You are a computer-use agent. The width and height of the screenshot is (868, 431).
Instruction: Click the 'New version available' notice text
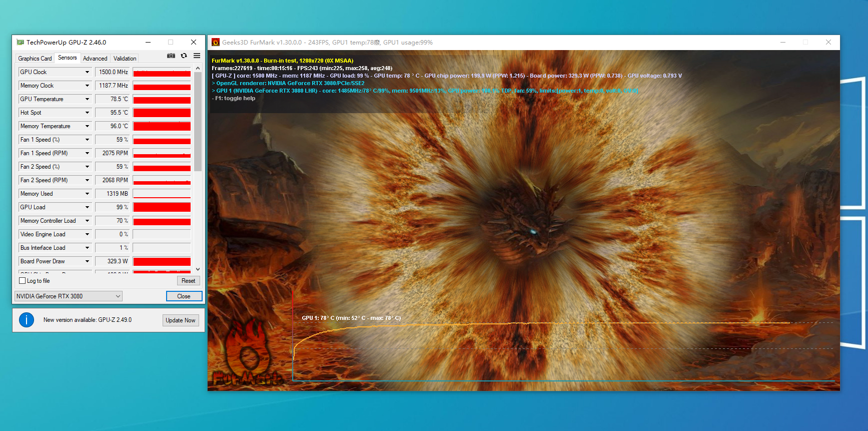click(x=88, y=320)
